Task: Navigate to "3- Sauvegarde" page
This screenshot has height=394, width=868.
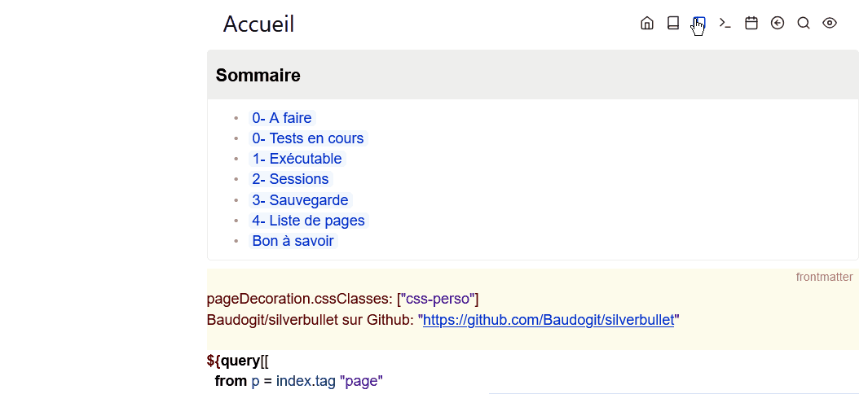Action: point(300,200)
